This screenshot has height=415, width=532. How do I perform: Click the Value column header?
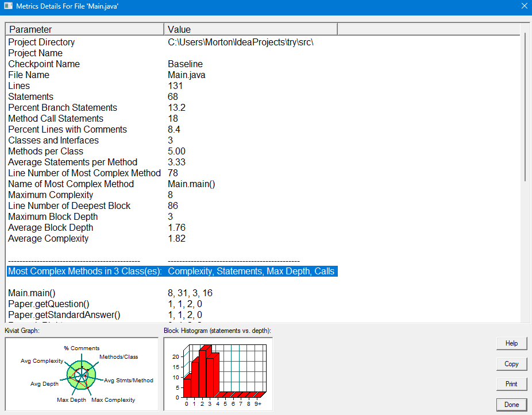(x=250, y=29)
